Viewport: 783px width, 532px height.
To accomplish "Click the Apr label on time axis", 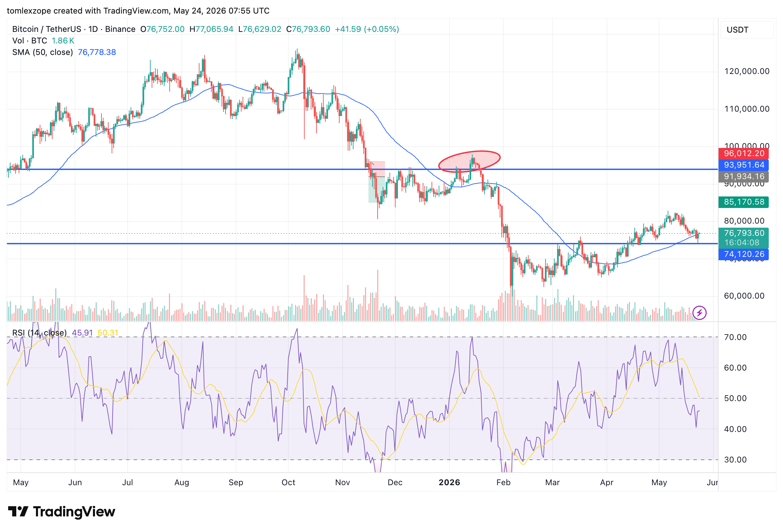I will (x=607, y=482).
